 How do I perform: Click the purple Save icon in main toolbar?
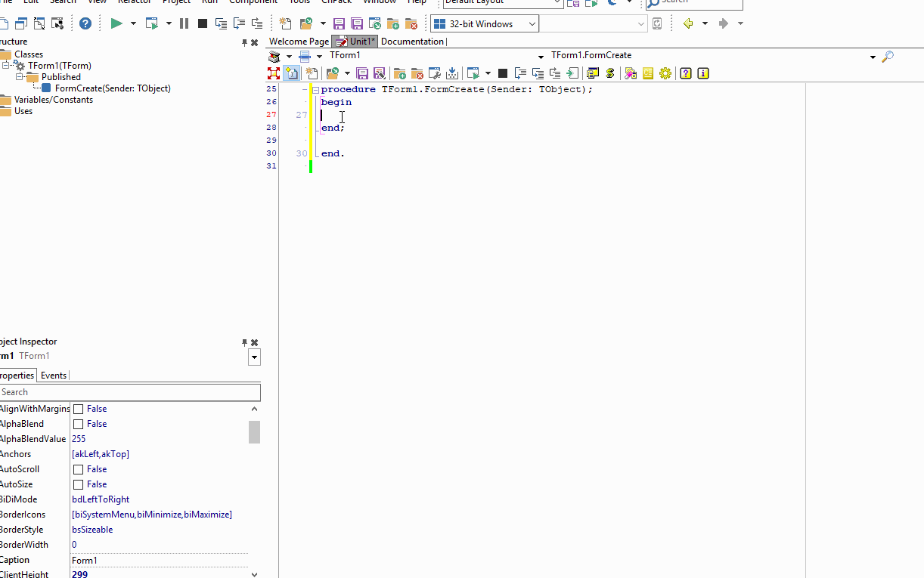(x=340, y=23)
